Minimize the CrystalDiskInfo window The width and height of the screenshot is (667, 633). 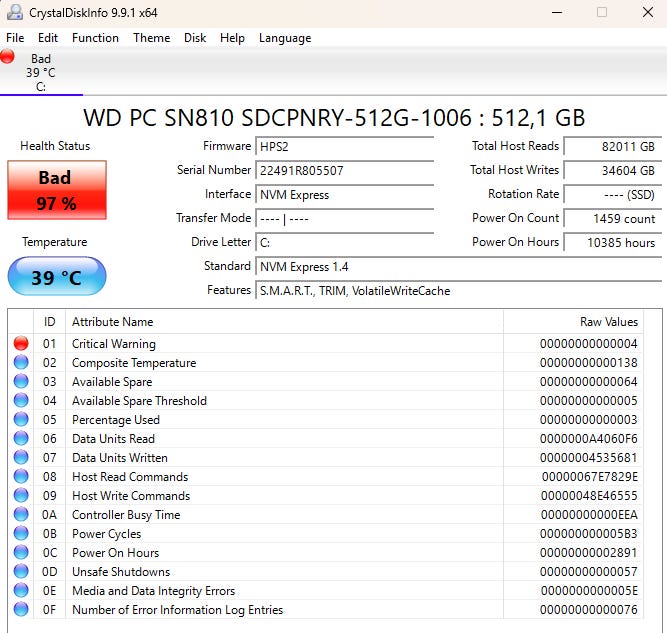(557, 12)
